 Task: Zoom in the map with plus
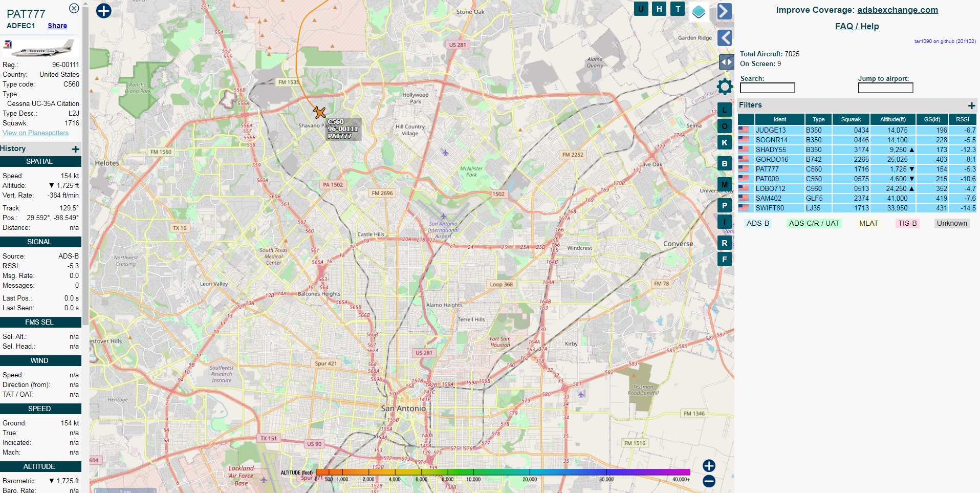pyautogui.click(x=709, y=465)
